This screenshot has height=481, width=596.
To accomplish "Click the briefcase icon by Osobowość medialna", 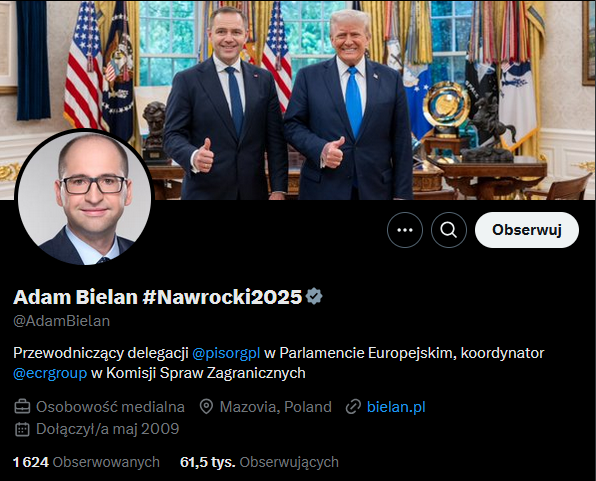I will coord(22,407).
